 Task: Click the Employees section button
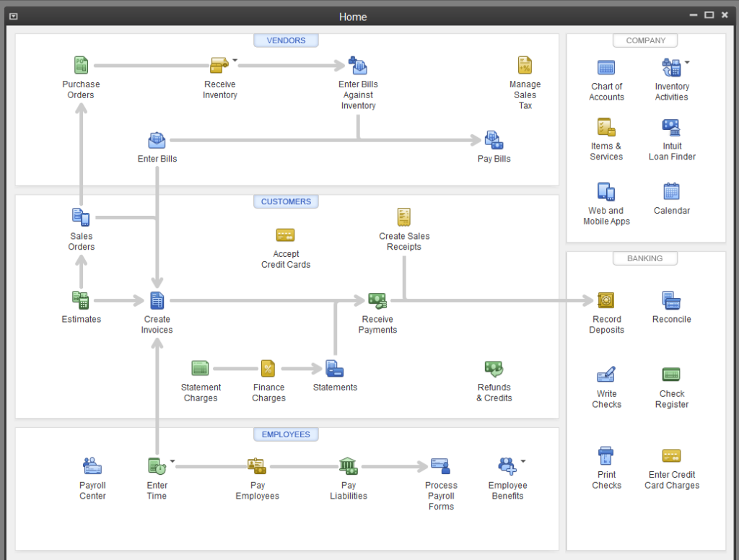[286, 434]
